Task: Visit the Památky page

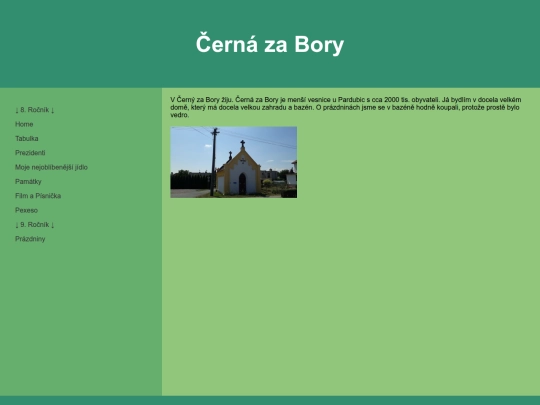Action: (x=28, y=181)
